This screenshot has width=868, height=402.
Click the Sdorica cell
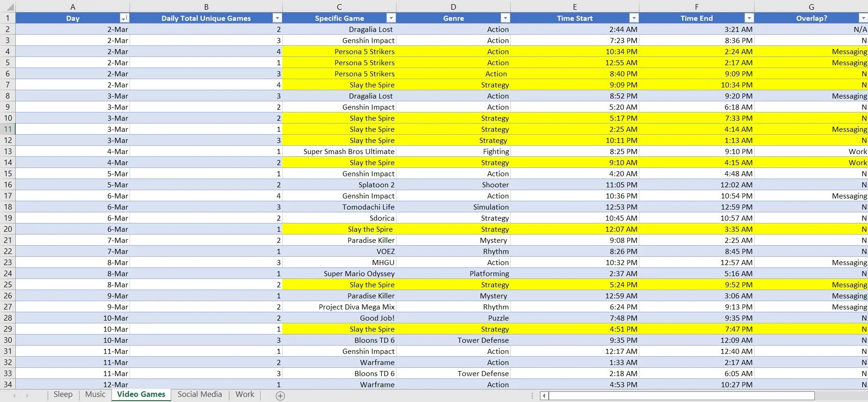click(339, 218)
